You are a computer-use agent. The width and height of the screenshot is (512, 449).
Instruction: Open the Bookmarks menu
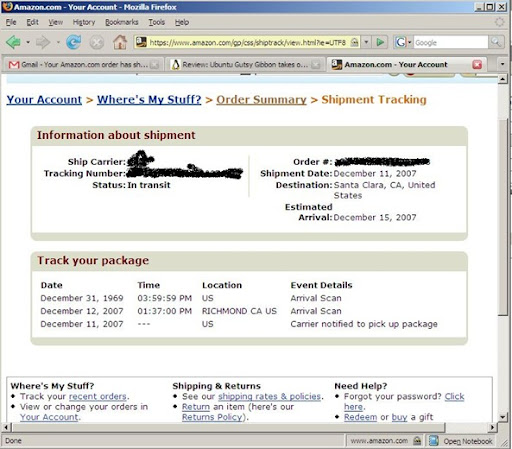pyautogui.click(x=122, y=22)
